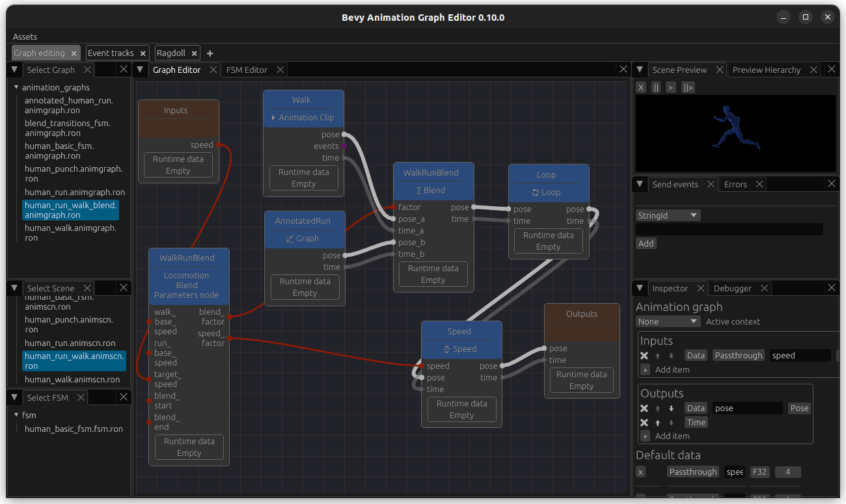The image size is (846, 504).
Task: Move the pose output down with the arrow icon
Action: click(x=672, y=408)
